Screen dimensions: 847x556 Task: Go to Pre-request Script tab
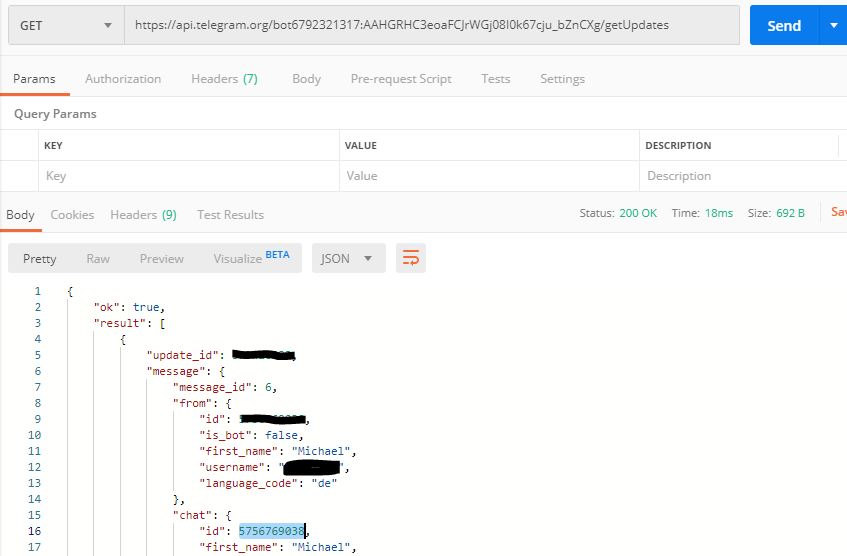point(401,79)
